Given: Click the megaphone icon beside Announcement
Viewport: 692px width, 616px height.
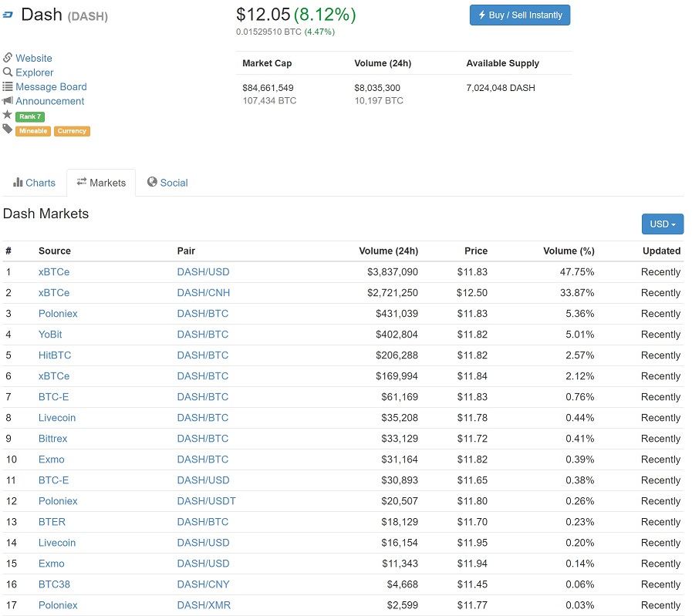Looking at the screenshot, I should click(x=8, y=100).
